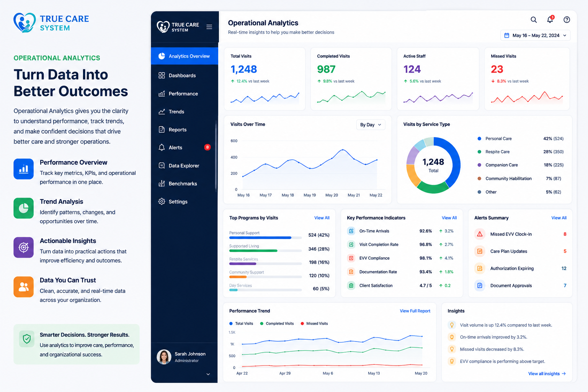Click the Respite Care legend dot
The width and height of the screenshot is (588, 392).
coord(479,152)
